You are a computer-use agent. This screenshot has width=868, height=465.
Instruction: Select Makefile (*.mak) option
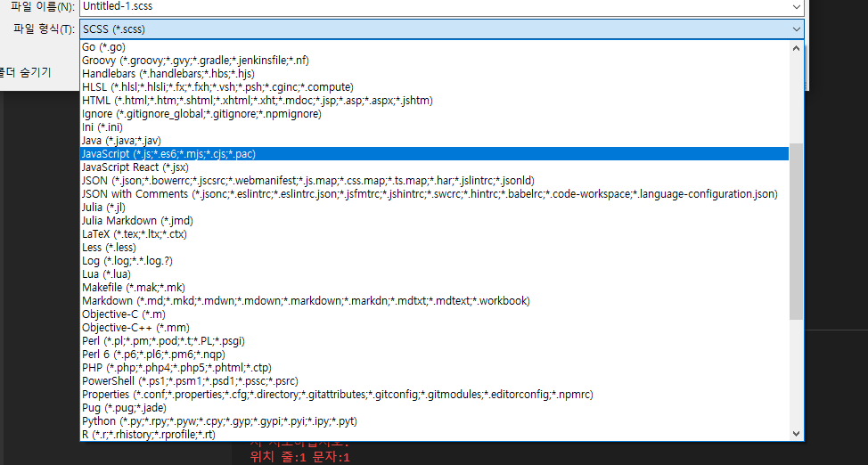pos(435,288)
